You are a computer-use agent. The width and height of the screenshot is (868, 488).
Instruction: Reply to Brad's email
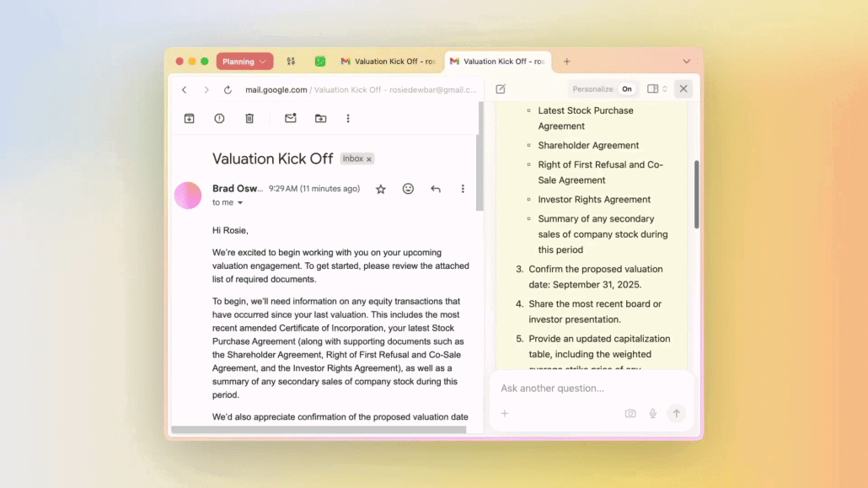tap(436, 189)
